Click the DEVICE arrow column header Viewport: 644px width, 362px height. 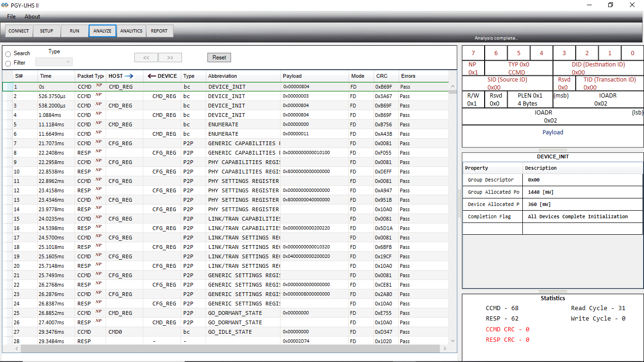click(x=162, y=76)
